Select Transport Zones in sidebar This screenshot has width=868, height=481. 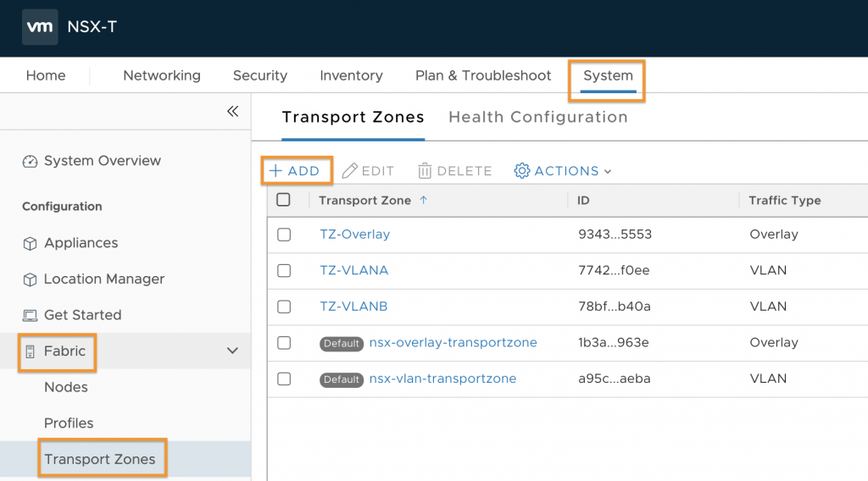[x=100, y=459]
